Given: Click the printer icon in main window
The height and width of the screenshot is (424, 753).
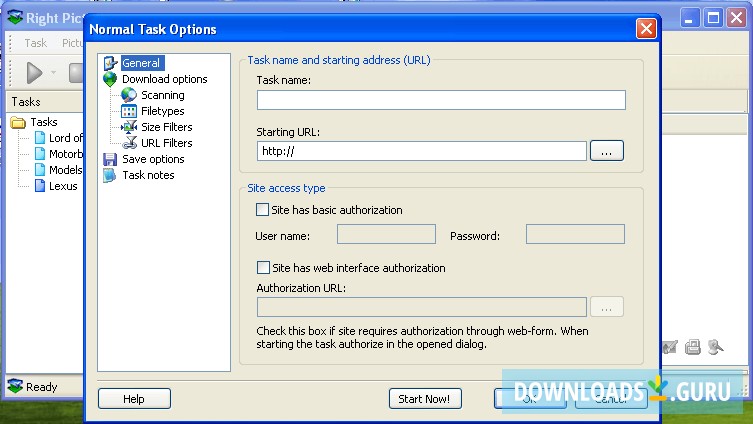Looking at the screenshot, I should coord(692,347).
